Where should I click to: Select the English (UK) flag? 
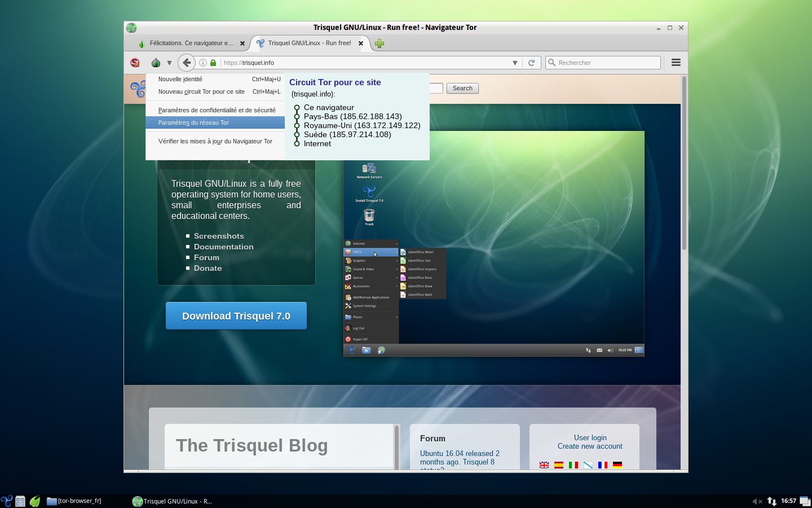coord(544,465)
